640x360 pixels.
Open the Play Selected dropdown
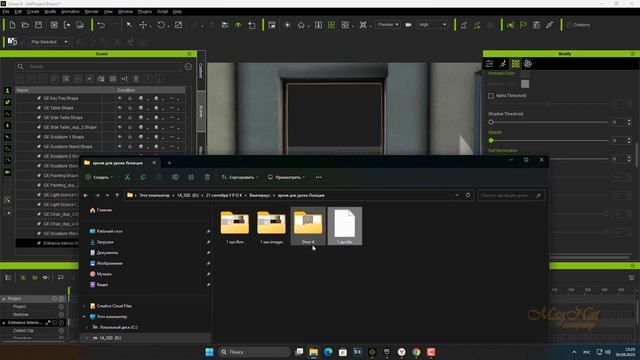tap(49, 42)
